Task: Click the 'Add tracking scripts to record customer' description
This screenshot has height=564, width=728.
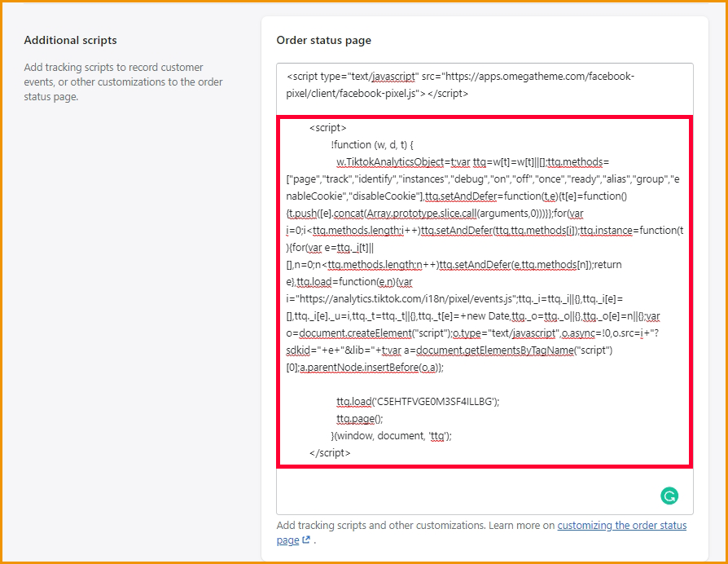Action: pos(113,67)
